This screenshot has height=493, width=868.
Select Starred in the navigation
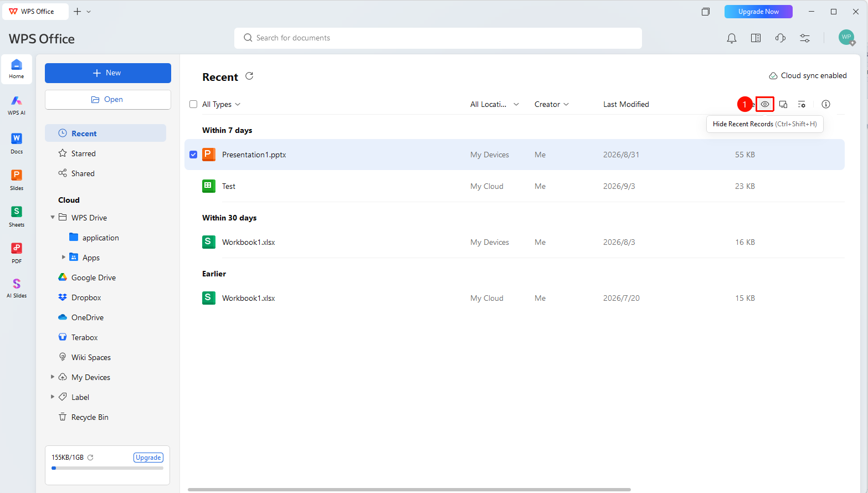(x=105, y=153)
